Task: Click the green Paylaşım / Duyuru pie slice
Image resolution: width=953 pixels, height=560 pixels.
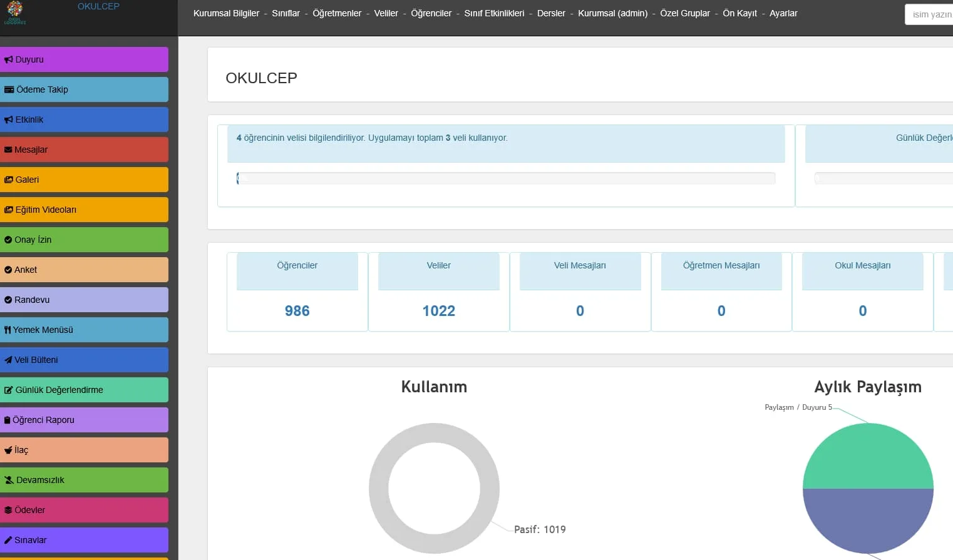Action: point(868,456)
